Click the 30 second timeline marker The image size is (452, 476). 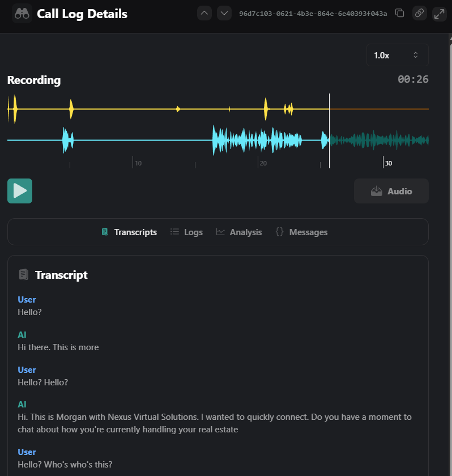point(389,163)
